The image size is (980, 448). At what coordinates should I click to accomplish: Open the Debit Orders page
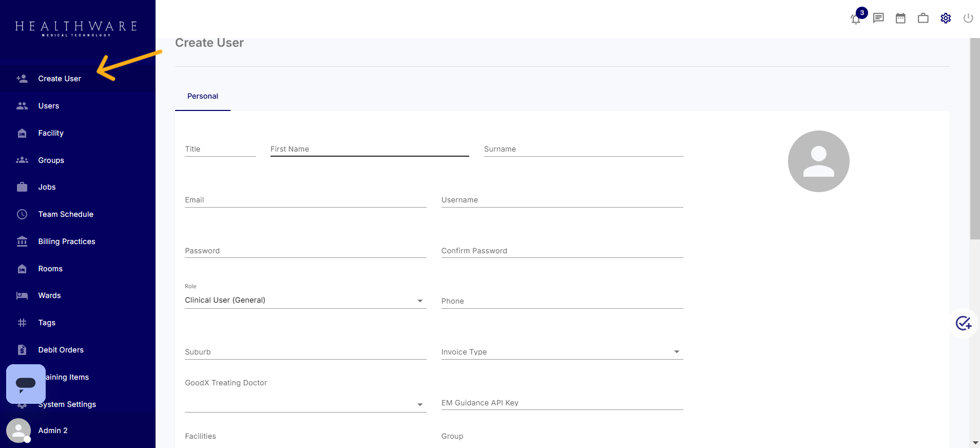[x=61, y=350]
